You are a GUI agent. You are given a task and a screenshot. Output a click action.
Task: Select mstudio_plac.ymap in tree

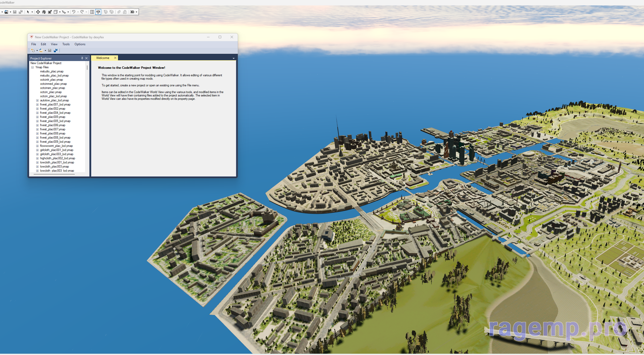click(x=52, y=71)
